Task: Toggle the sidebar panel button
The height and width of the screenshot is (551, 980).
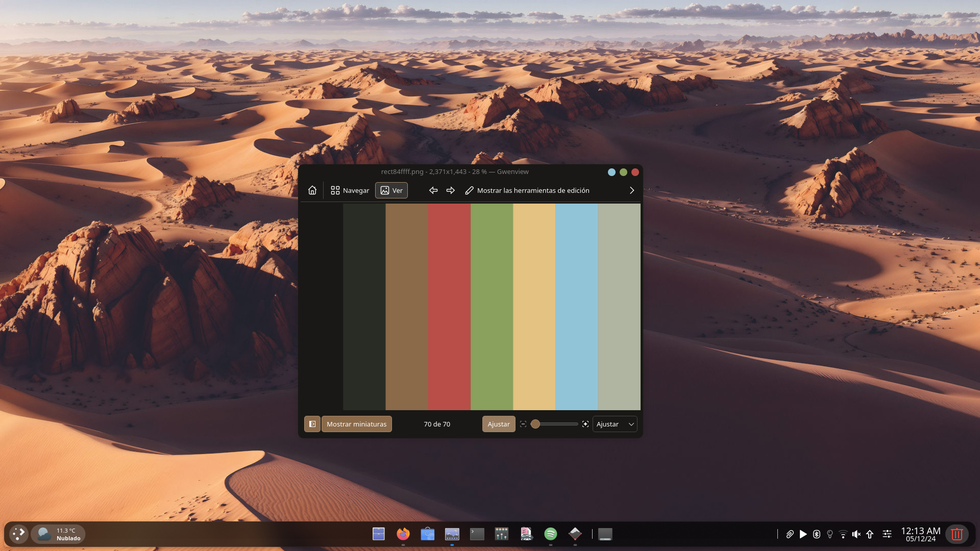Action: [312, 424]
